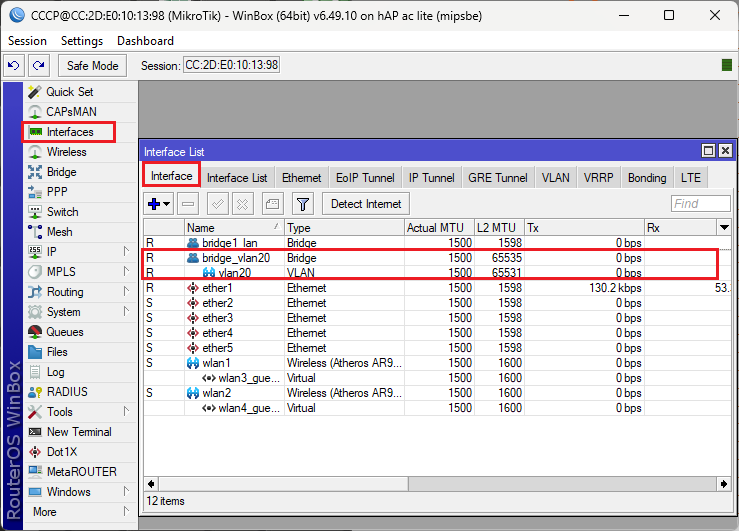Open the column selector dropdown arrow
739x531 pixels.
point(724,228)
